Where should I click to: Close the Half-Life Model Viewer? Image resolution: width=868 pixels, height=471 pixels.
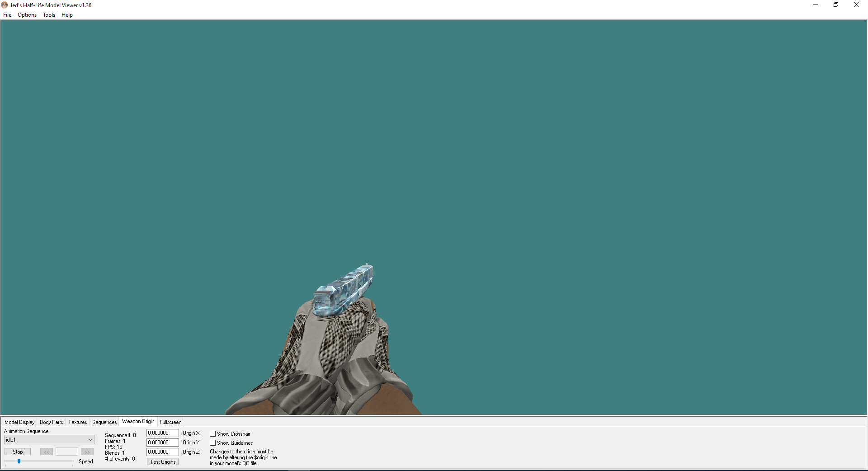coord(857,5)
